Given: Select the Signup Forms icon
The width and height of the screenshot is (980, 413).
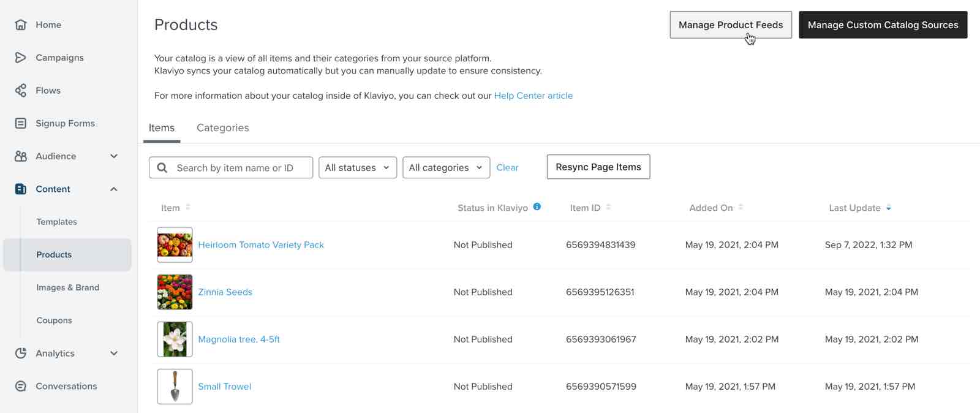Looking at the screenshot, I should 21,123.
